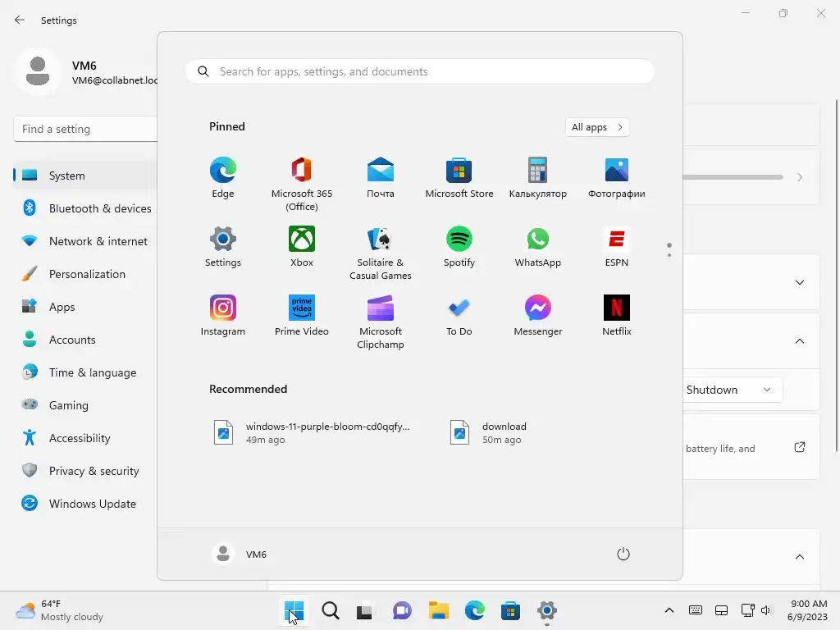Go to next page of pinned apps
Image resolution: width=840 pixels, height=630 pixels.
669,255
